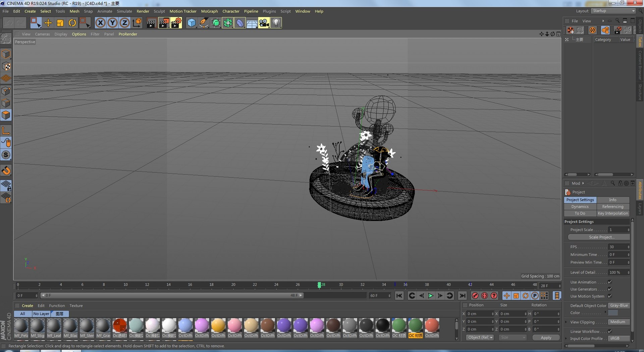The height and width of the screenshot is (352, 644).
Task: Open the Object (Rel) coordinate dropdown
Action: pos(480,337)
